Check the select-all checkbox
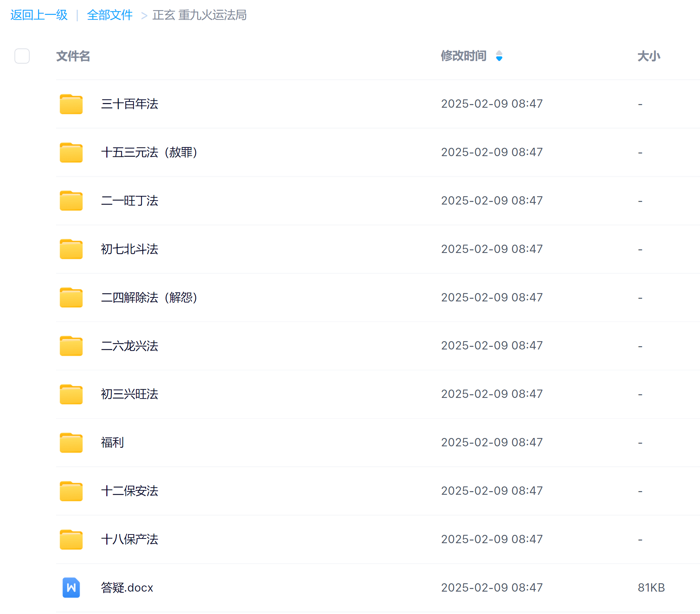Screen dimensions: 700x614 point(22,56)
